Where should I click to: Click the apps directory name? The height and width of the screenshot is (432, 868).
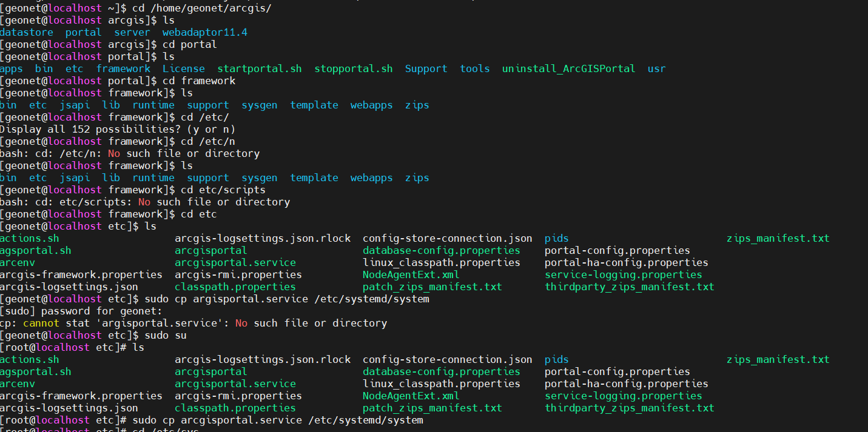12,68
